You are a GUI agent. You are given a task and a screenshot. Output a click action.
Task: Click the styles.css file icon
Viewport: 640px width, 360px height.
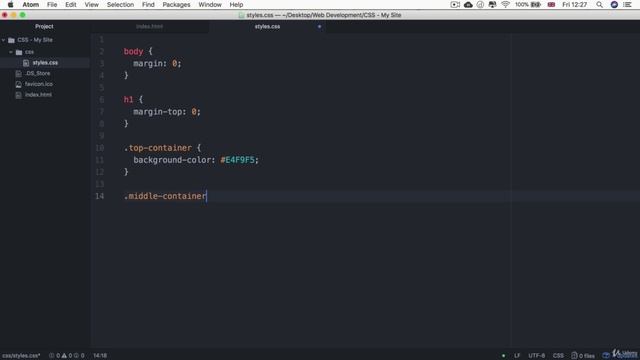pyautogui.click(x=26, y=63)
